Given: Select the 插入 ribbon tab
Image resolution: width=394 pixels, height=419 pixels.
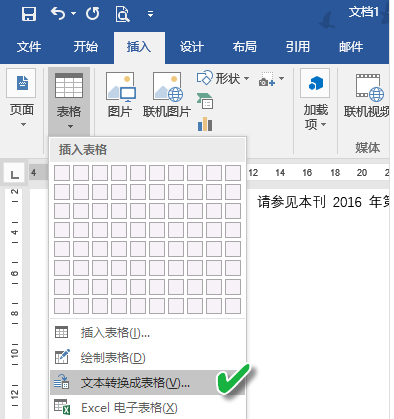Looking at the screenshot, I should pos(139,47).
